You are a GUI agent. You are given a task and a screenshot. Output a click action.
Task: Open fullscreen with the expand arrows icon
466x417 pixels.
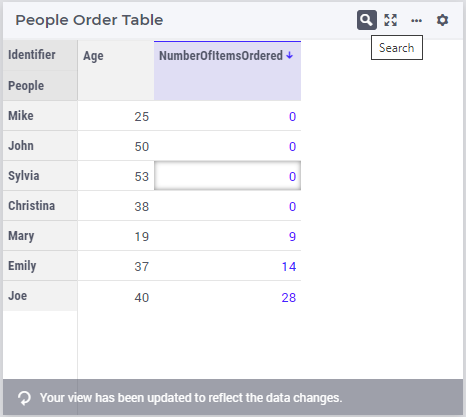[390, 20]
